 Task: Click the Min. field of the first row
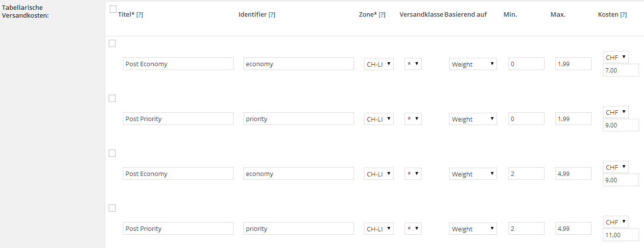[526, 64]
